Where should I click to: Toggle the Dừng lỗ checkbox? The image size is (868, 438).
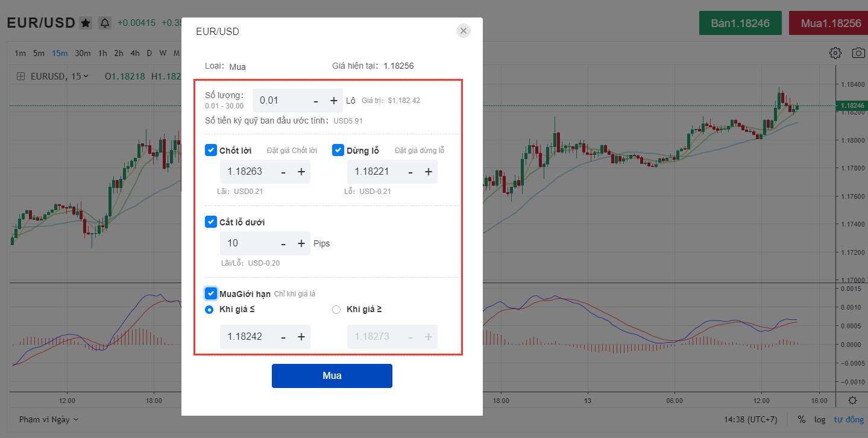[x=338, y=151]
